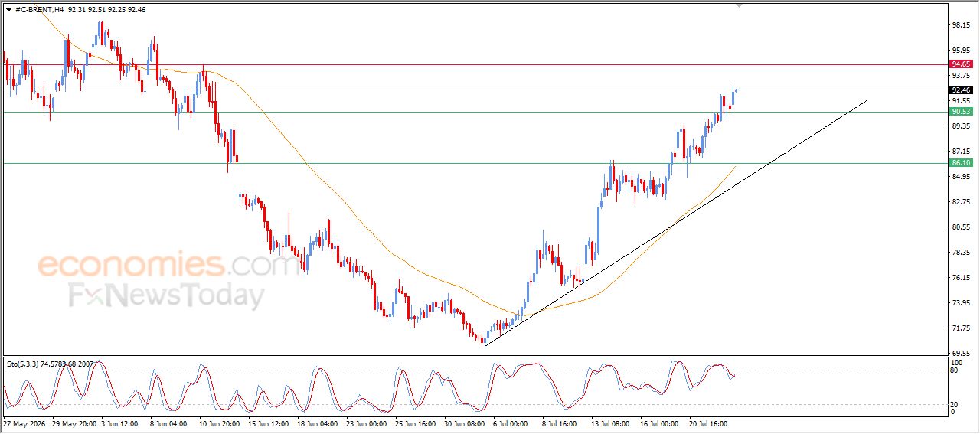980x434 pixels.
Task: Click the 8 Jun 04:00 date label
Action: [170, 423]
